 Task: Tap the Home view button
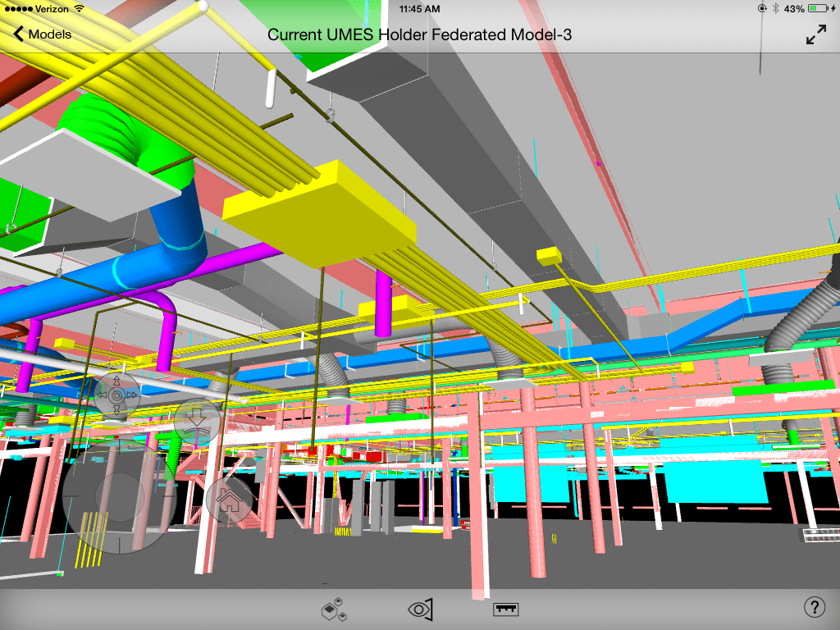point(229,500)
